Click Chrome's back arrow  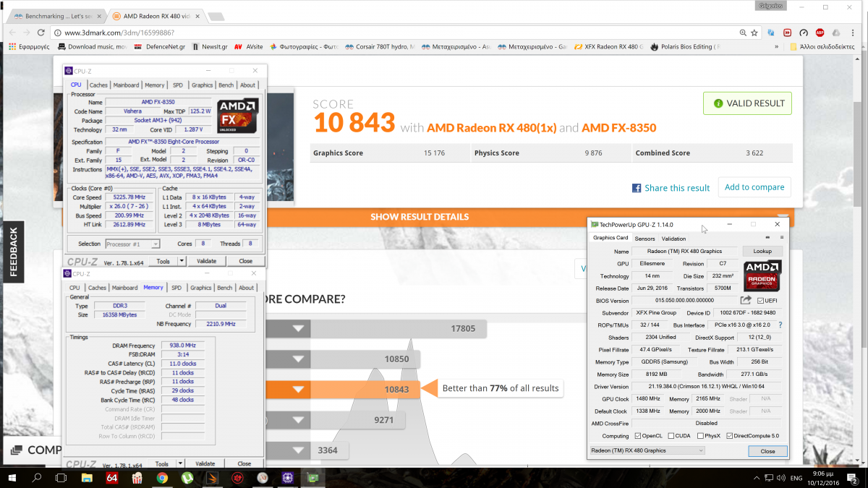(12, 33)
